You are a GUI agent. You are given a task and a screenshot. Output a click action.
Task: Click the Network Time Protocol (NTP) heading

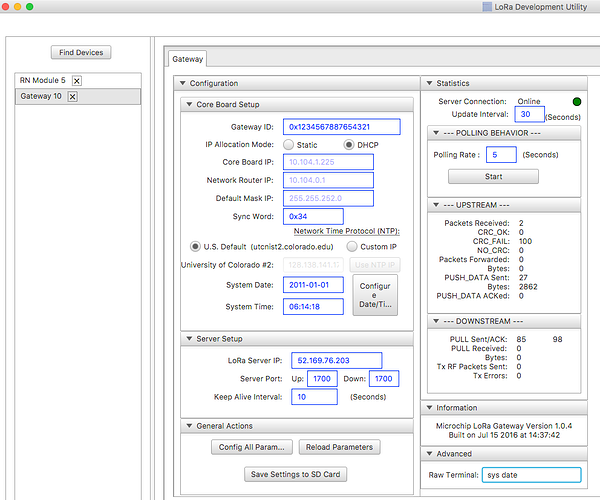[347, 231]
